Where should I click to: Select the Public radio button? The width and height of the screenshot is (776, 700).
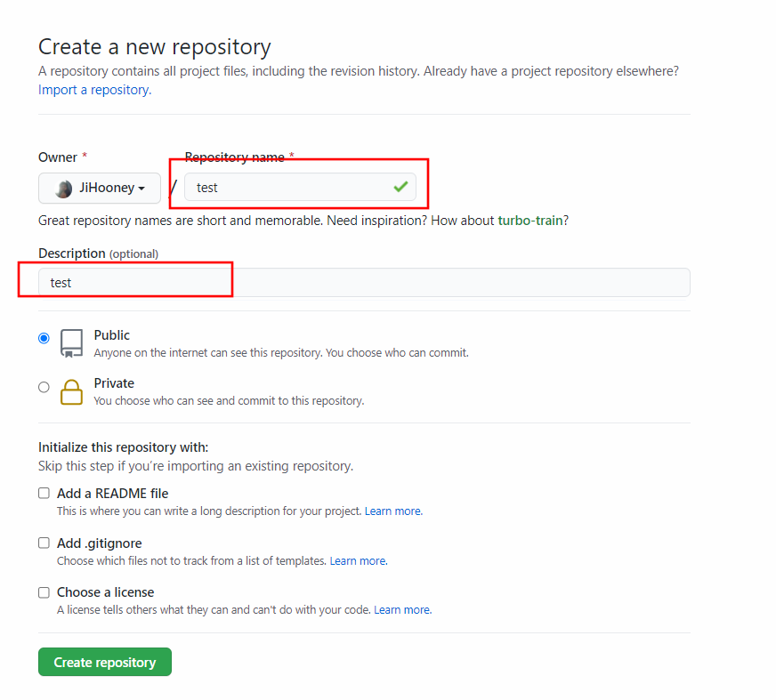pos(44,338)
